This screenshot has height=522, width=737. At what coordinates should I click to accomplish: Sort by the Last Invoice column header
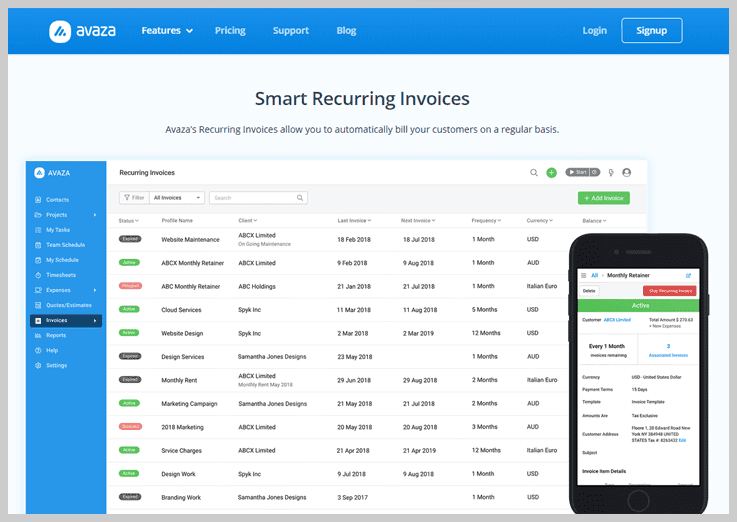tap(354, 220)
